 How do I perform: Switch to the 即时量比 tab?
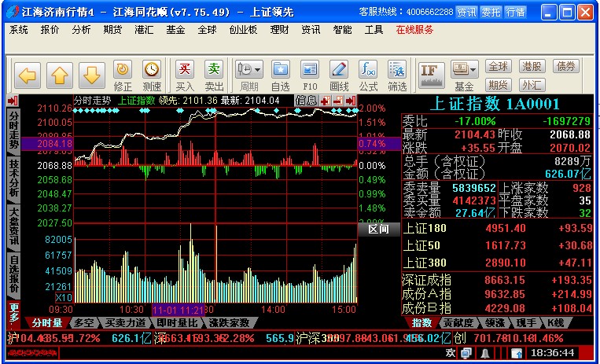pos(177,322)
